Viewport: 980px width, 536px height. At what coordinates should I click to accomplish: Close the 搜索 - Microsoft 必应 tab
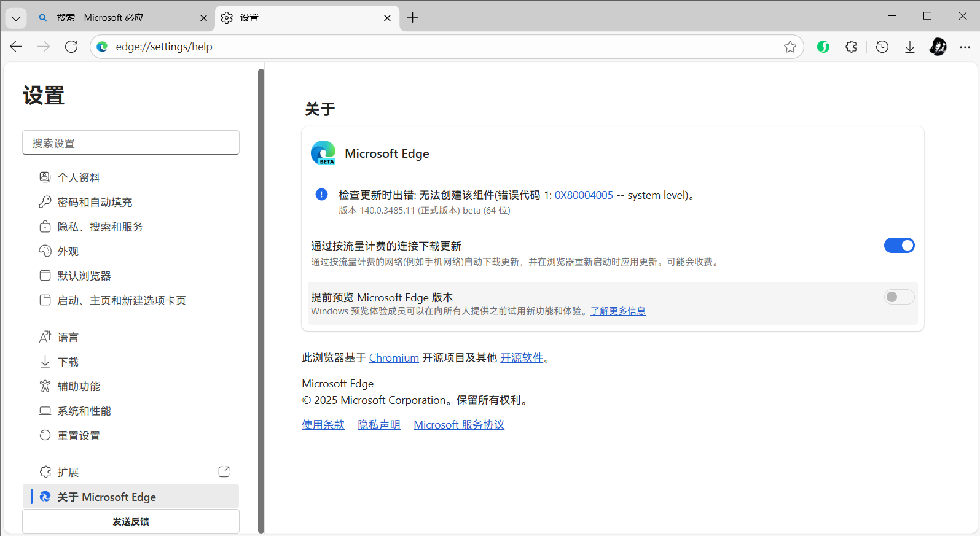pos(203,18)
